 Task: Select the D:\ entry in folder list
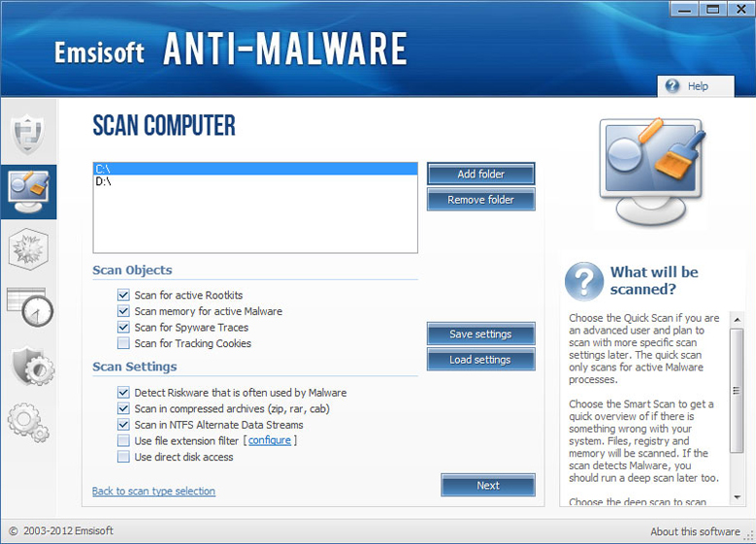[104, 182]
